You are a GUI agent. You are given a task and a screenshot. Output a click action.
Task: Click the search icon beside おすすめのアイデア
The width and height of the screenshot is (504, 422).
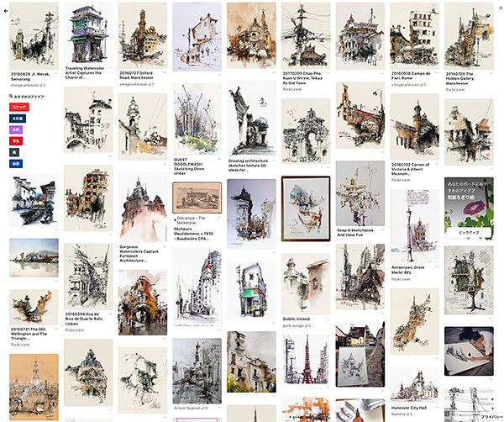(x=11, y=96)
